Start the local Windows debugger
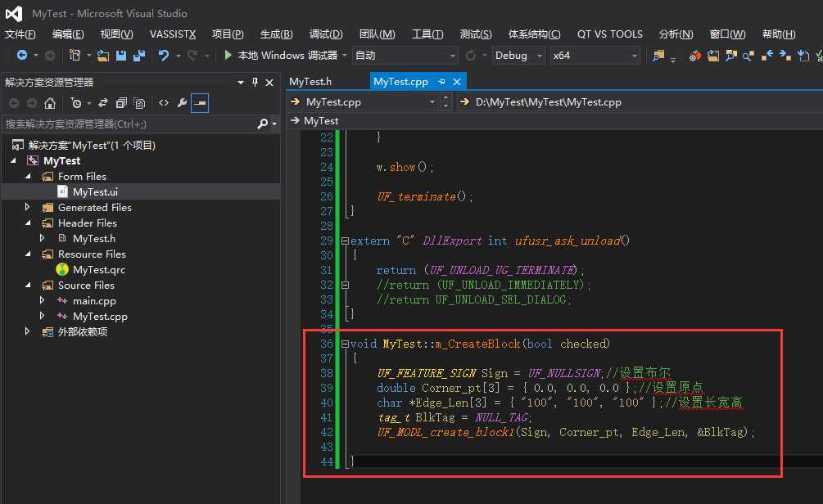 click(281, 55)
